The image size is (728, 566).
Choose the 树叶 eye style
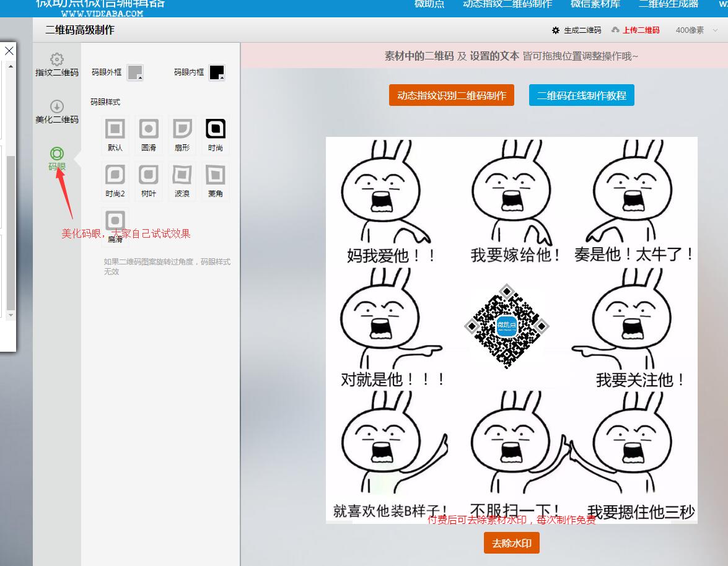(149, 181)
